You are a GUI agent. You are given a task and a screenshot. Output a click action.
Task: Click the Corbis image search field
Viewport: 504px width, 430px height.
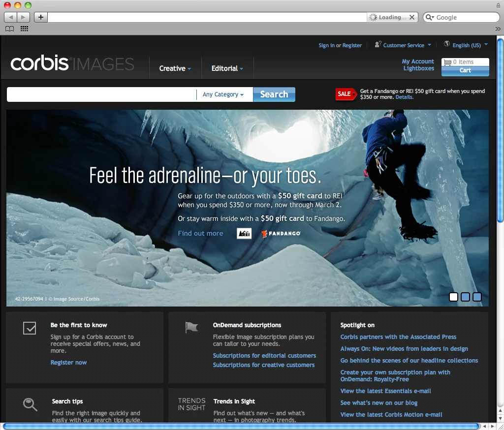pyautogui.click(x=101, y=94)
